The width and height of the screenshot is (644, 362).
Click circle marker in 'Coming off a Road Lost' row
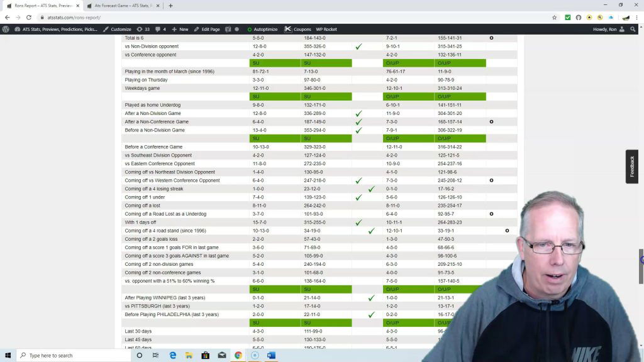click(491, 214)
